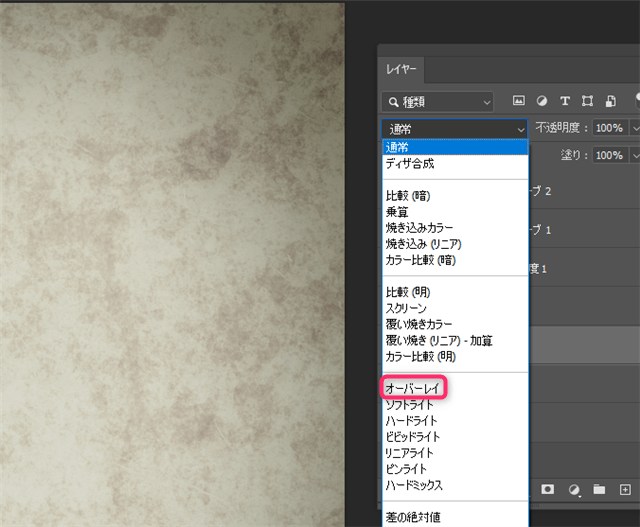Select 焼き込みカラー blend mode
This screenshot has width=640, height=527.
pos(455,228)
